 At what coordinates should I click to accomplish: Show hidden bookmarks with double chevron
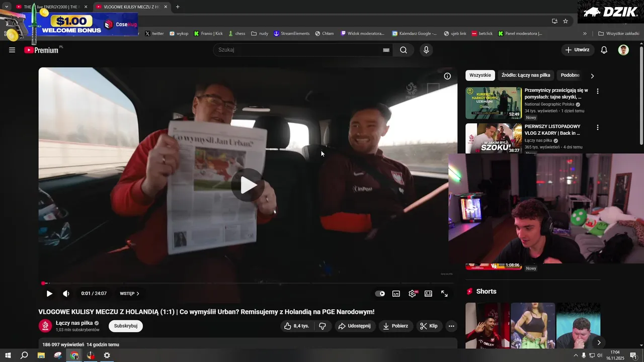pos(585,34)
